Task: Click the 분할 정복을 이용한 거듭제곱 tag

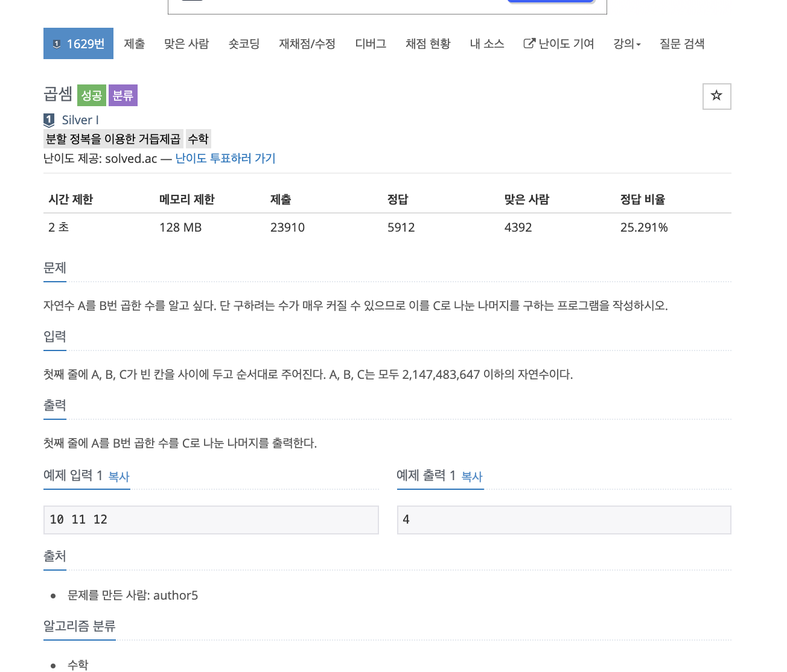Action: point(113,139)
